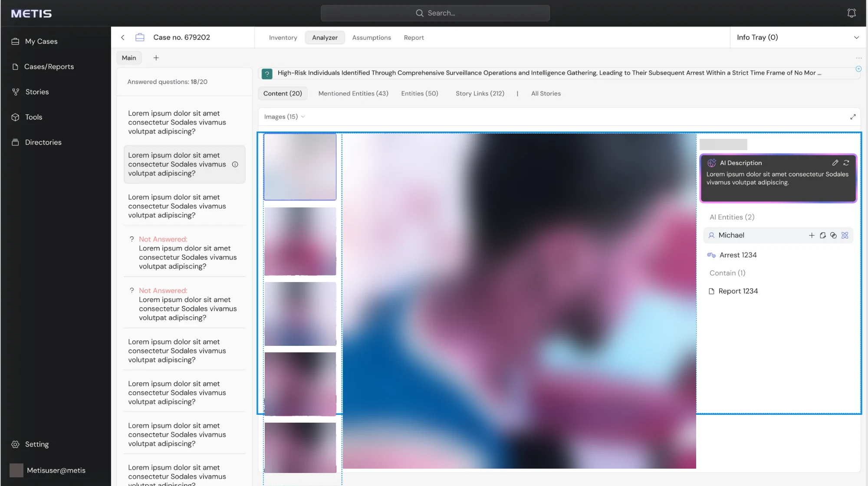This screenshot has height=486, width=868.
Task: Edit AI Description with pencil icon
Action: (835, 163)
